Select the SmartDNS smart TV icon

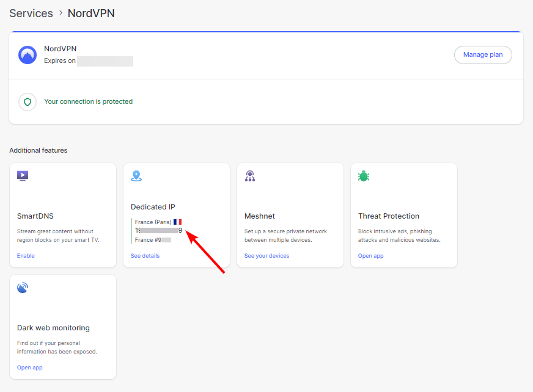23,175
